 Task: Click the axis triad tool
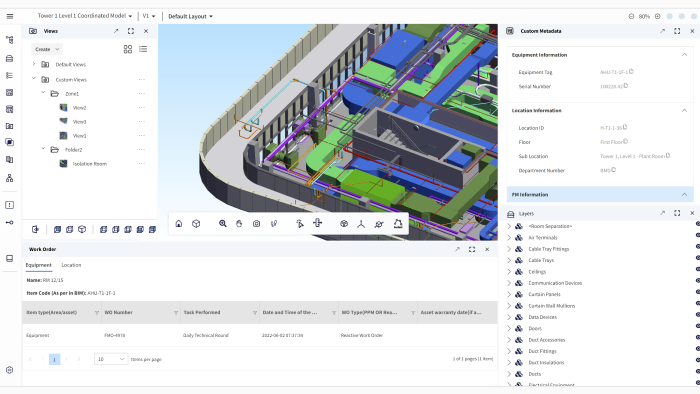361,224
